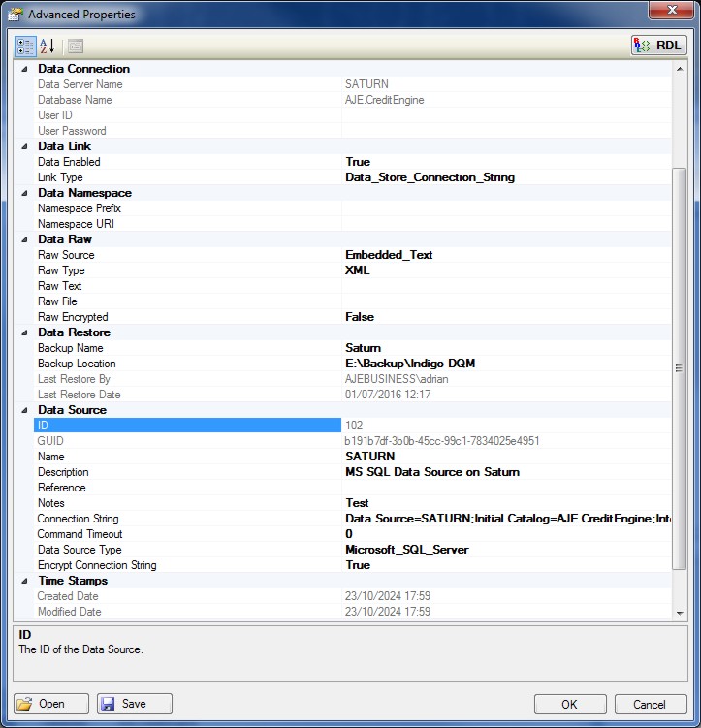Screen dimensions: 701x728
Task: Click the Alphabetical sort toolbar icon
Action: [x=47, y=46]
